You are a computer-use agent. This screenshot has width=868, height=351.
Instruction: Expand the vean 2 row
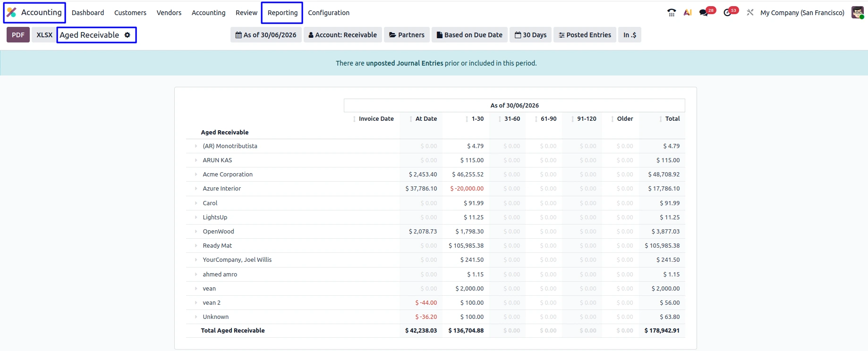[x=196, y=303]
